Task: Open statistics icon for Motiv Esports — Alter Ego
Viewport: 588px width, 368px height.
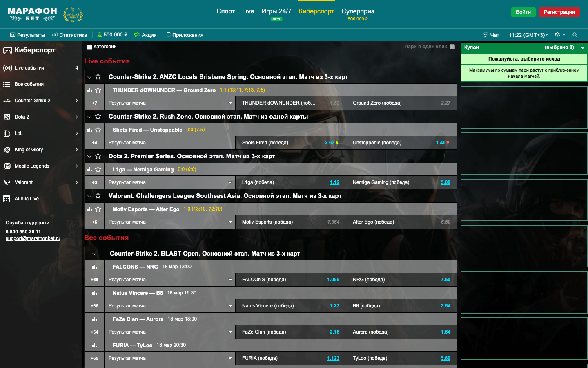Action: [89, 209]
